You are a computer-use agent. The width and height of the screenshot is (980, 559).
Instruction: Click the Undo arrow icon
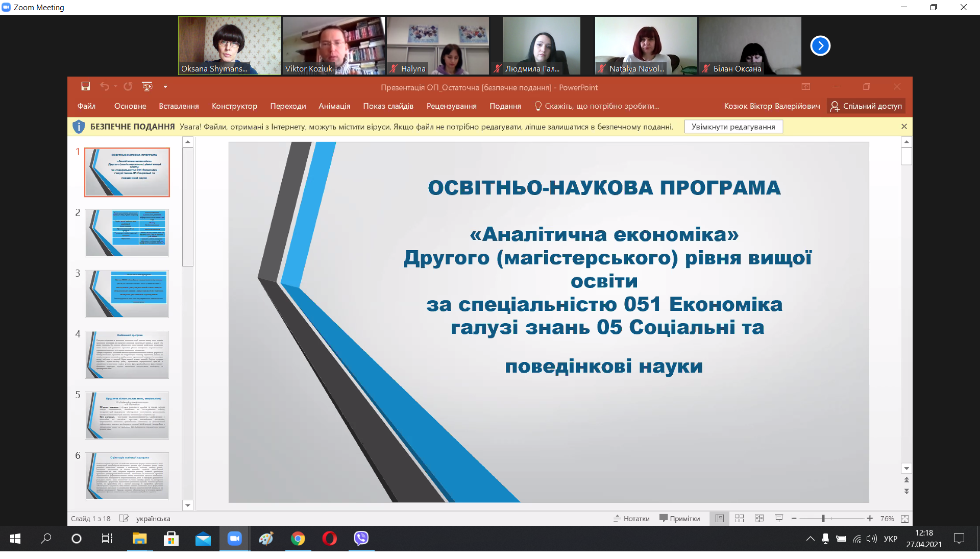click(x=104, y=86)
